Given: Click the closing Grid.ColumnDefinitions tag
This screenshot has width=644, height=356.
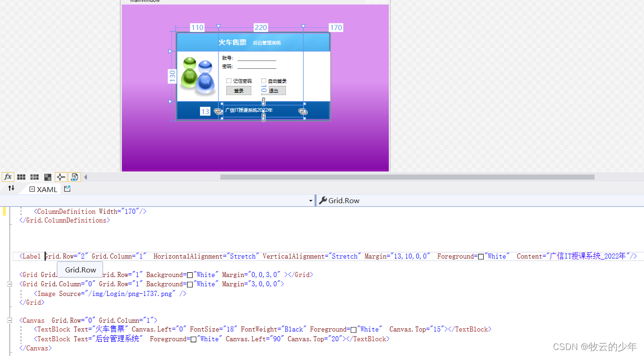Looking at the screenshot, I should 65,220.
